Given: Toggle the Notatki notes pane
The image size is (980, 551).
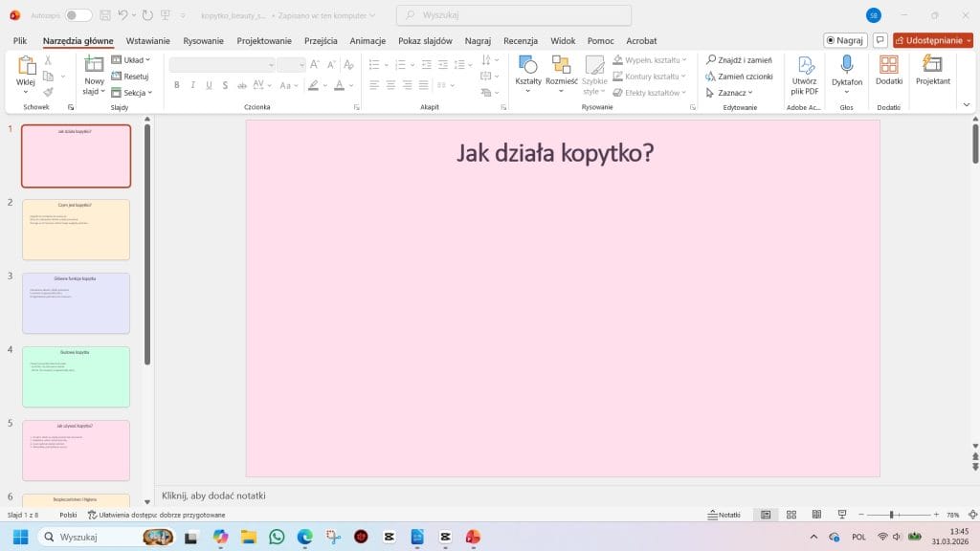Looking at the screenshot, I should (724, 515).
